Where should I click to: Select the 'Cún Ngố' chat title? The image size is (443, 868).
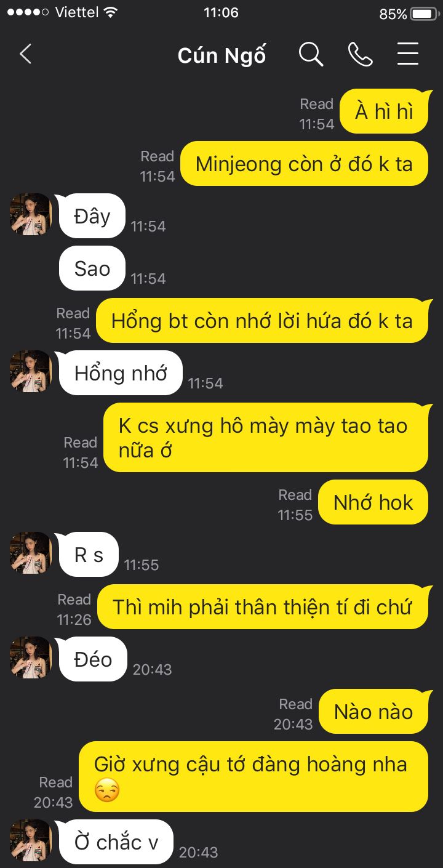221,55
